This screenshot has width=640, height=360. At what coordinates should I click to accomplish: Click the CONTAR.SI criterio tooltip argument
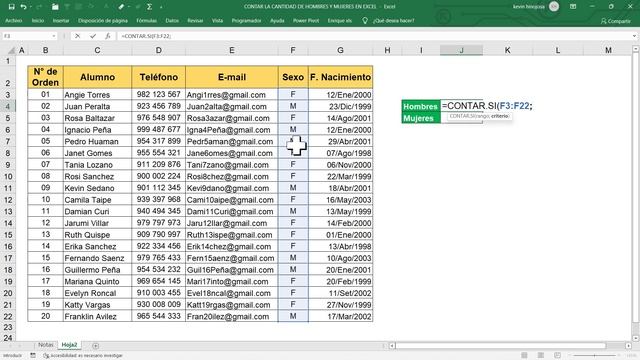tap(500, 116)
